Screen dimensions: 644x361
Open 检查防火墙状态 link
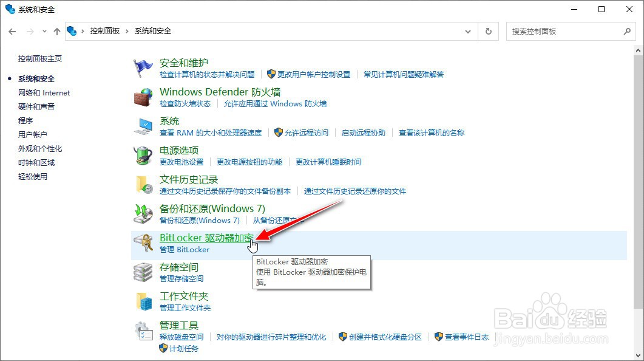pyautogui.click(x=185, y=103)
